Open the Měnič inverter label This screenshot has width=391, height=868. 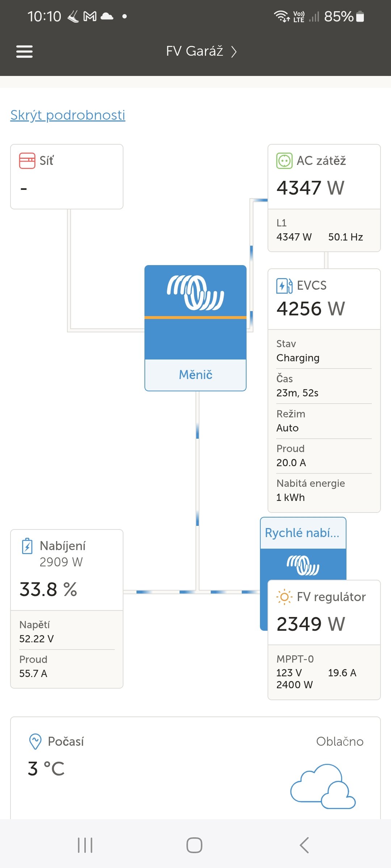[195, 375]
